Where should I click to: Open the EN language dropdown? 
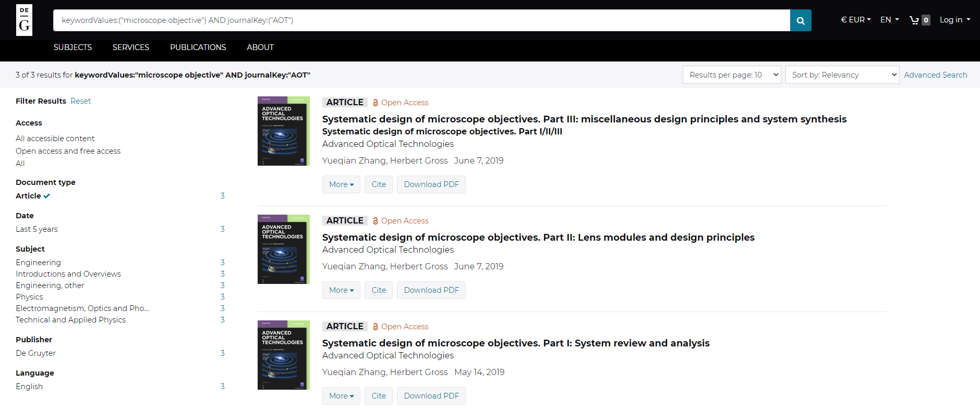pos(890,20)
